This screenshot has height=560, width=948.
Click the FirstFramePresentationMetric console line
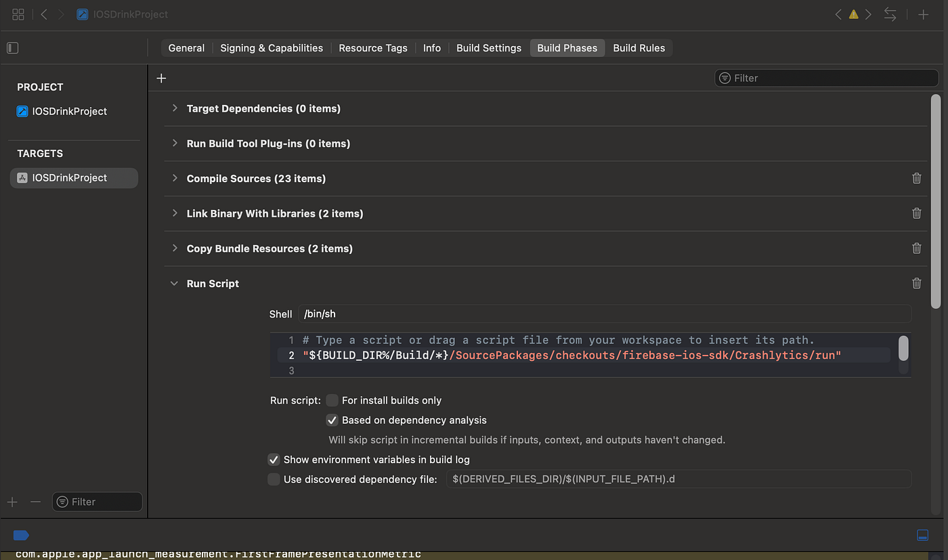(x=218, y=555)
